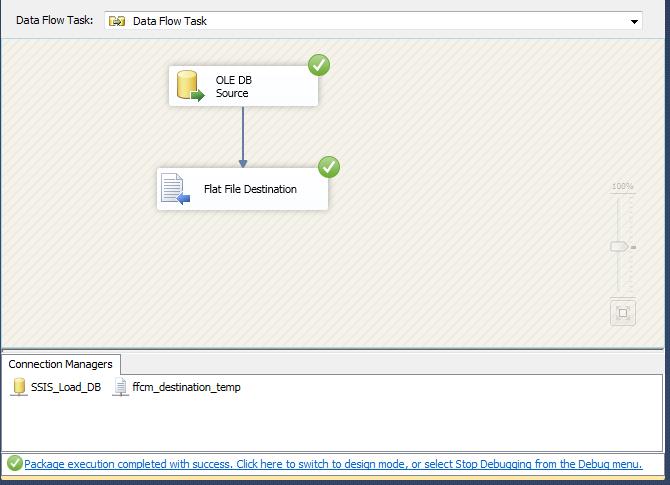
Task: Click the fit view to window button
Action: coord(623,313)
